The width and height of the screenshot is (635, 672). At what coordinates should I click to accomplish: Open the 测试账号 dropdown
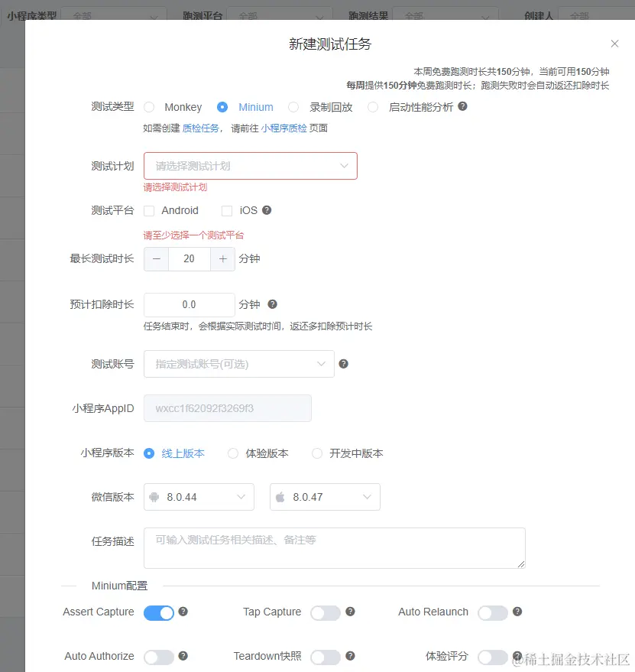point(238,364)
